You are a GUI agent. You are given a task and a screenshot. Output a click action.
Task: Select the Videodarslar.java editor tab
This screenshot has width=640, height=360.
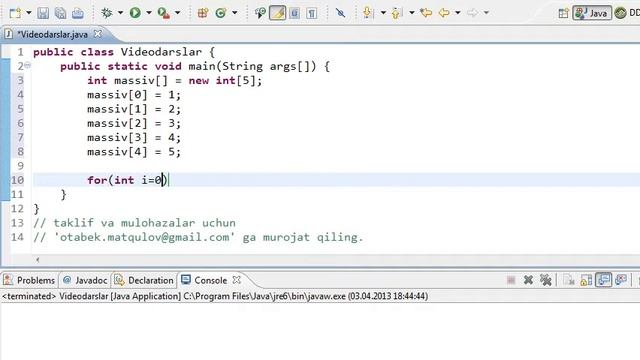click(52, 35)
